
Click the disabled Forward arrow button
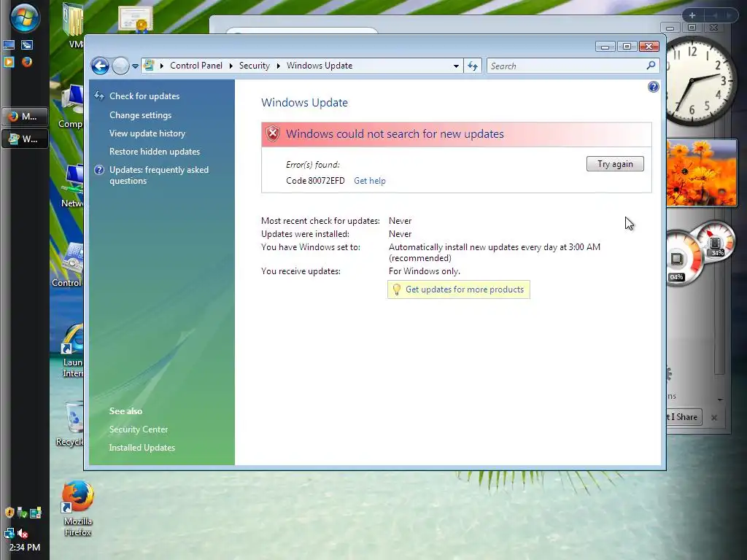pos(120,66)
